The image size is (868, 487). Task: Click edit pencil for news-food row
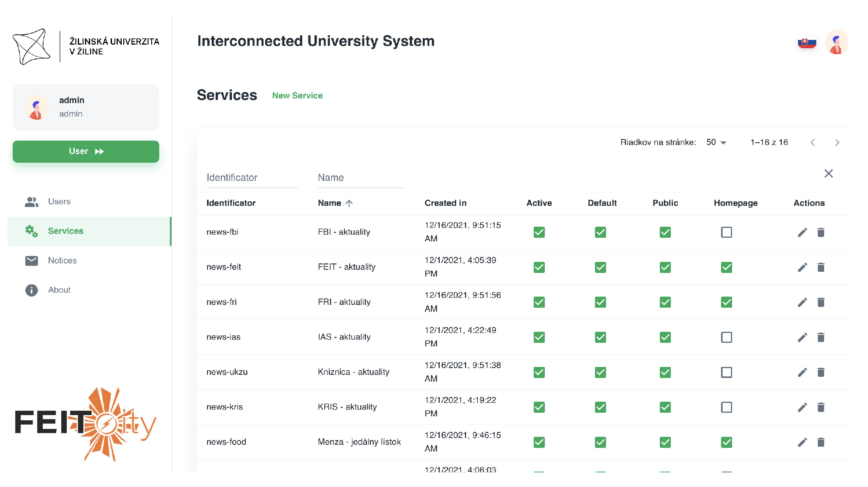click(802, 442)
